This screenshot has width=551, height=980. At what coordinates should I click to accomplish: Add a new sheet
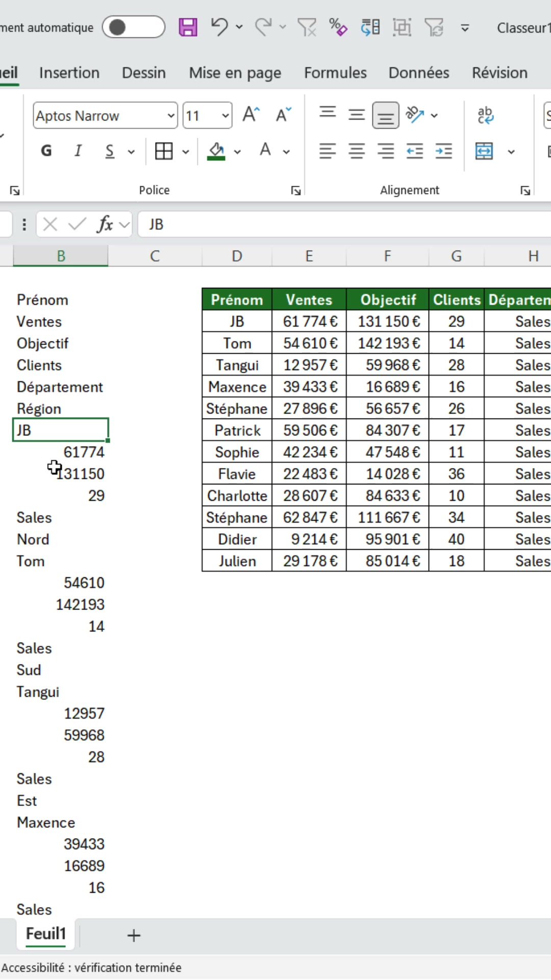(x=134, y=935)
